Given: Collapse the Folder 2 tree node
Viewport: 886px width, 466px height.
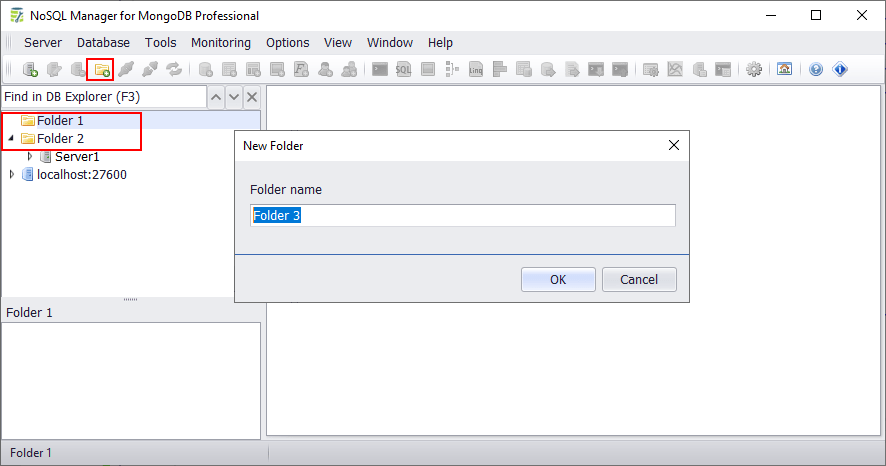Looking at the screenshot, I should [11, 139].
